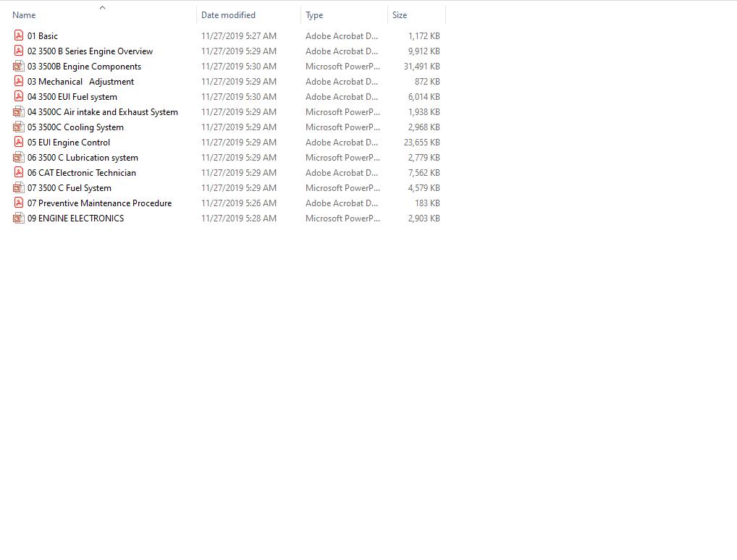Image resolution: width=737 pixels, height=560 pixels.
Task: Sort by the Size column header
Action: tap(400, 15)
